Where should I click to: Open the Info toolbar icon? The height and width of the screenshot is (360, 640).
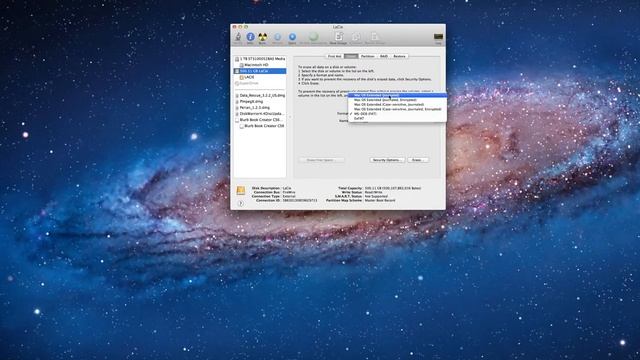pos(250,38)
